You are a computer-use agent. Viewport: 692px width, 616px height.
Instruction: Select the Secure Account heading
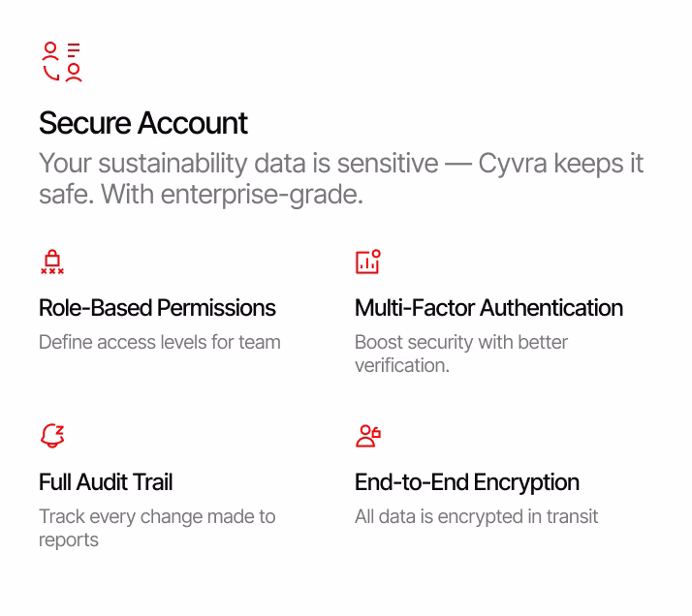point(143,123)
